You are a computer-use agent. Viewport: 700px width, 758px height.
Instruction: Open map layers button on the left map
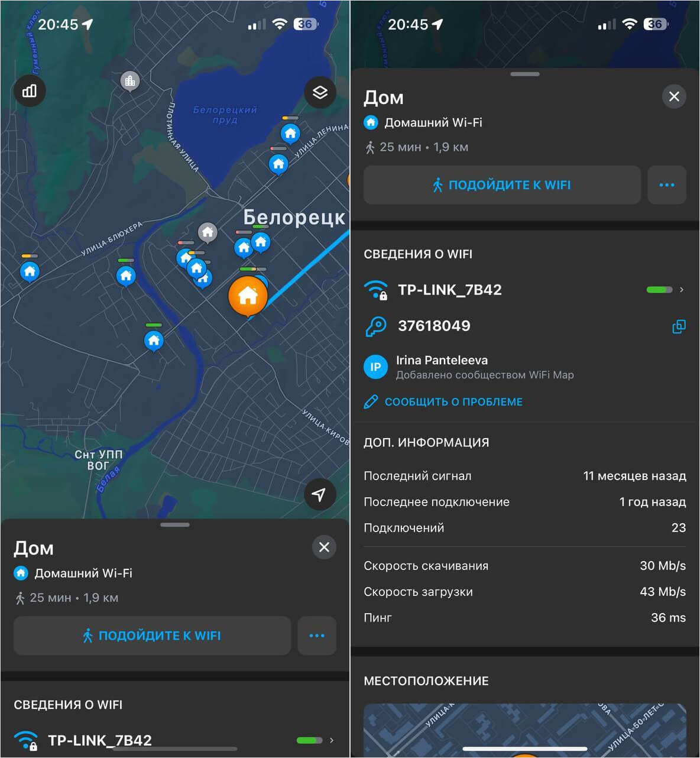click(320, 92)
